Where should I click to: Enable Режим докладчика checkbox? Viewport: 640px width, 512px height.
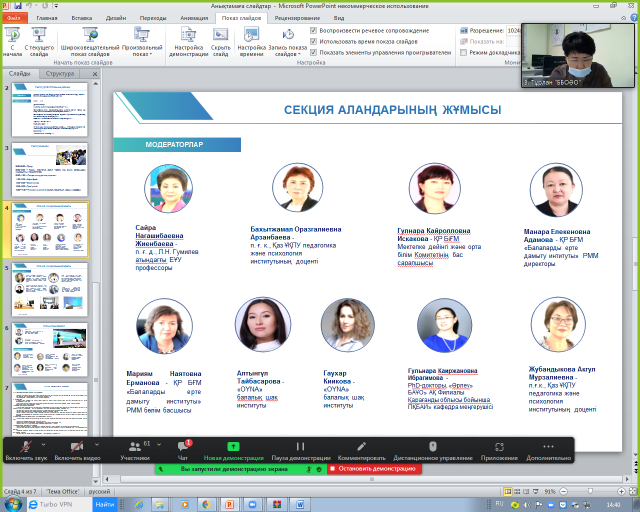point(463,52)
